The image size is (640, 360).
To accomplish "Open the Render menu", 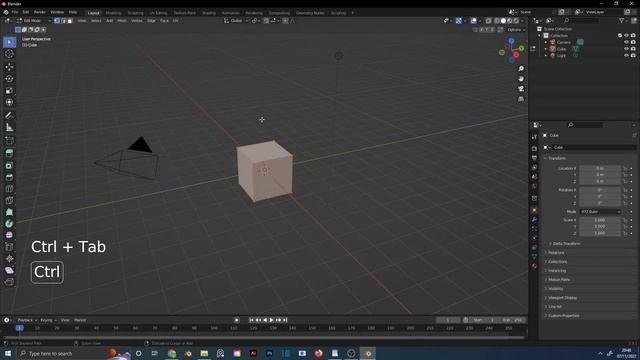I will click(x=40, y=12).
